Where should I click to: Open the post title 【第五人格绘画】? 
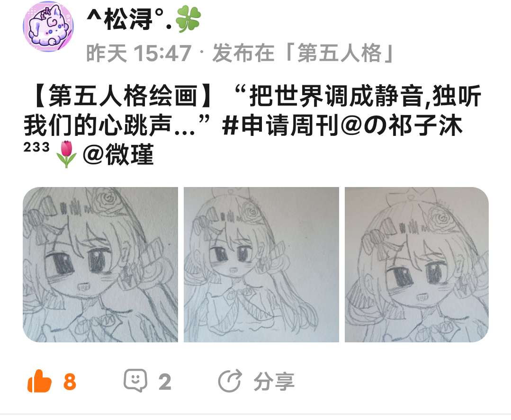[124, 97]
